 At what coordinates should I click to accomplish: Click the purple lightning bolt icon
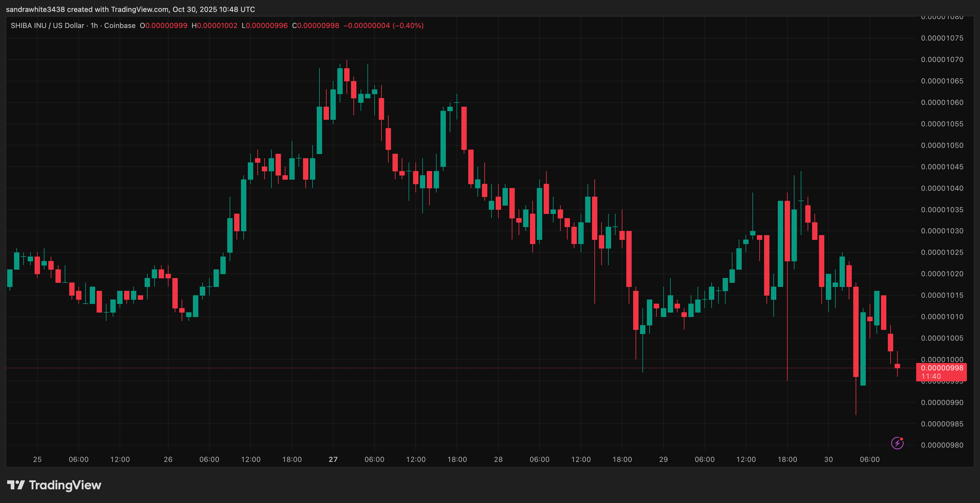tap(897, 443)
